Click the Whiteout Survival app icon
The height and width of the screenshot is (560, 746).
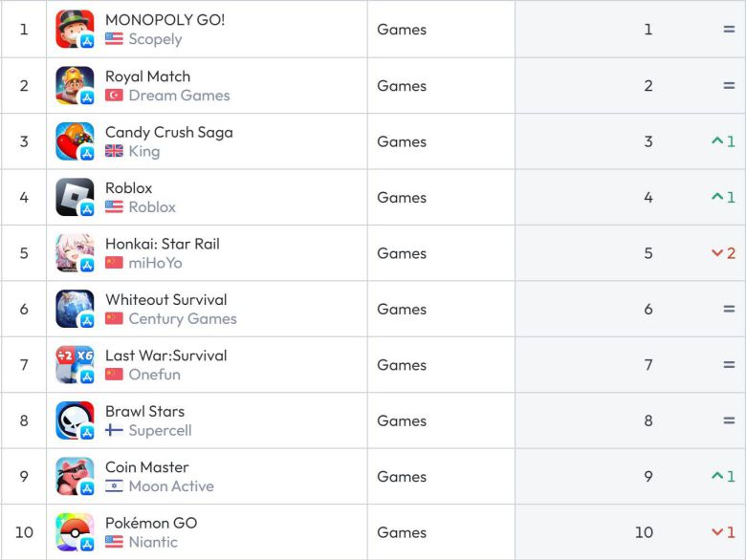(75, 310)
